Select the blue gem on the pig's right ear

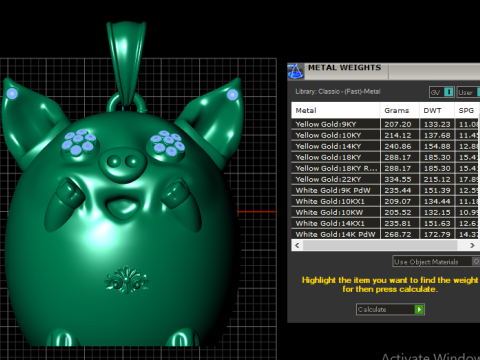point(232,95)
